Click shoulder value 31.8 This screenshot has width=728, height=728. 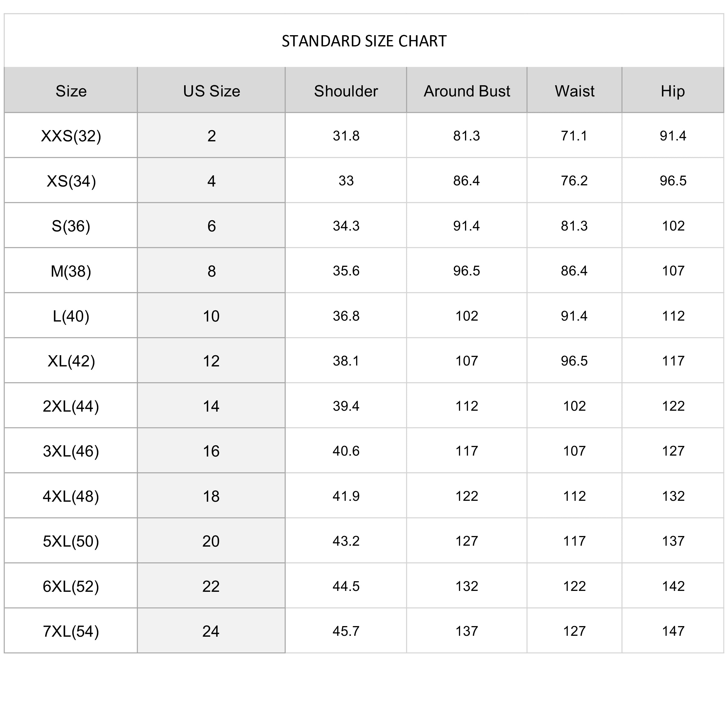click(x=346, y=136)
